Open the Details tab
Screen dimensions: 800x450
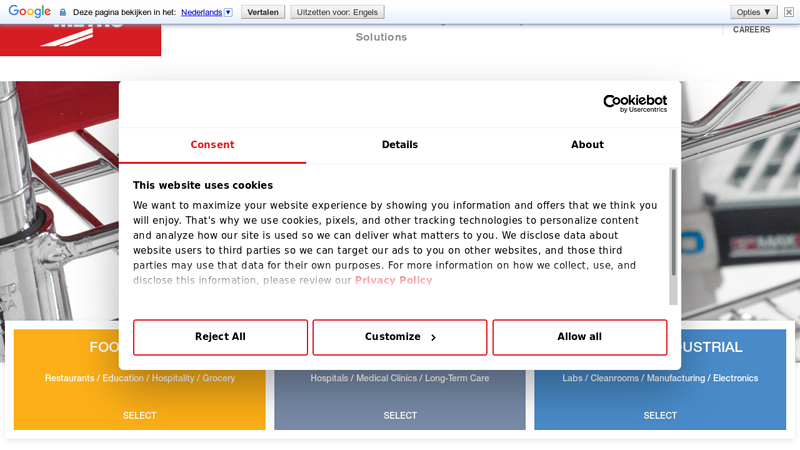tap(400, 145)
